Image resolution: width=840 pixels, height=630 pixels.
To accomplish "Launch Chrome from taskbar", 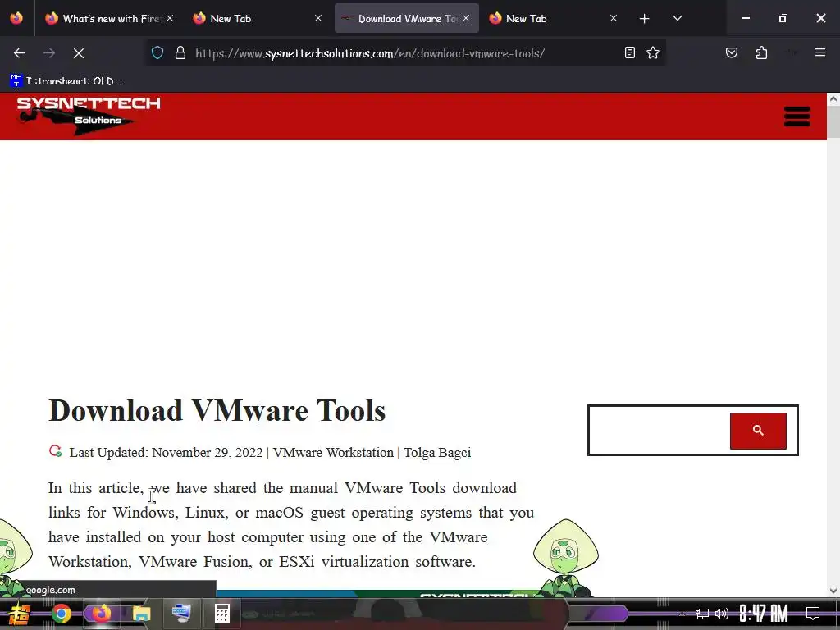I will [x=61, y=614].
